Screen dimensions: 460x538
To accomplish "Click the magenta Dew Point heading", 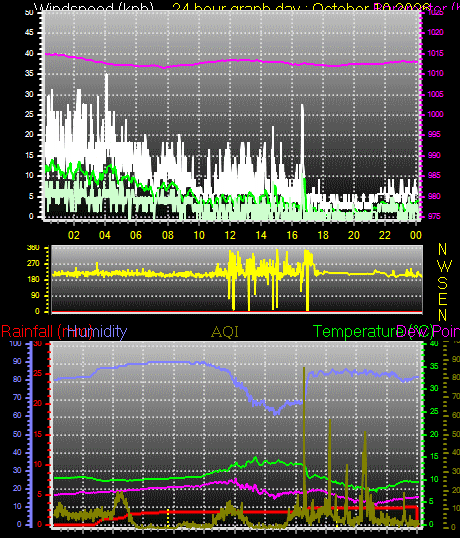I will pyautogui.click(x=428, y=332).
